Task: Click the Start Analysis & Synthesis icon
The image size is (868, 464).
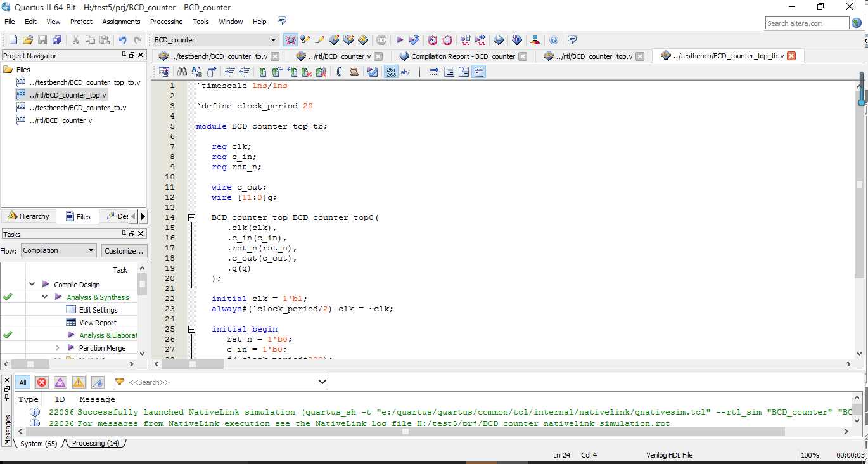Action: point(414,40)
